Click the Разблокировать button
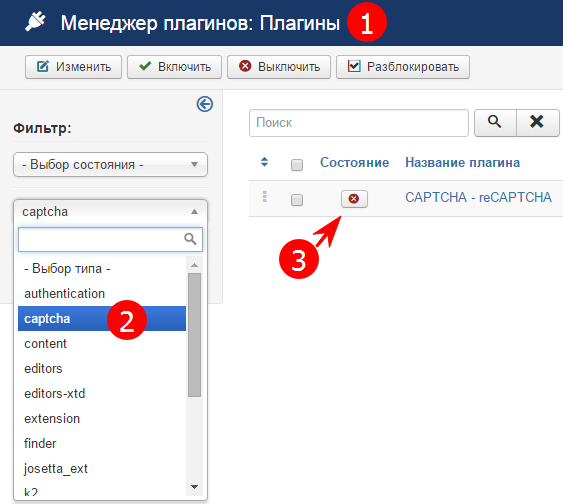 pyautogui.click(x=403, y=67)
